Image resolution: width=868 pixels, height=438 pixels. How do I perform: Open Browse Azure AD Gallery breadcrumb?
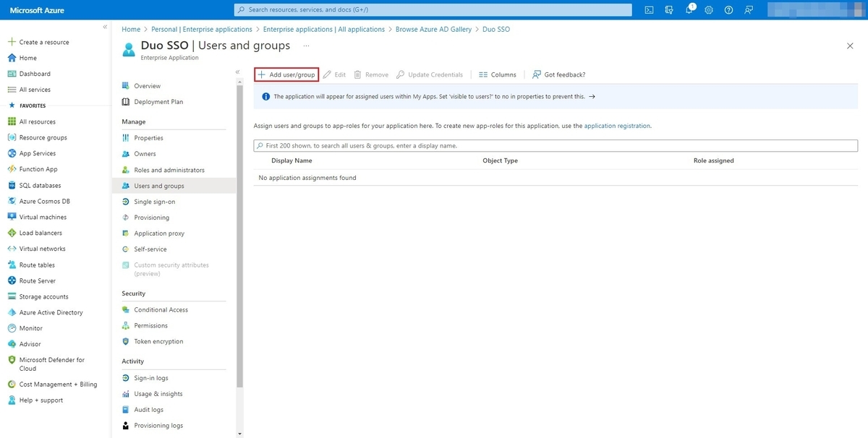click(433, 30)
